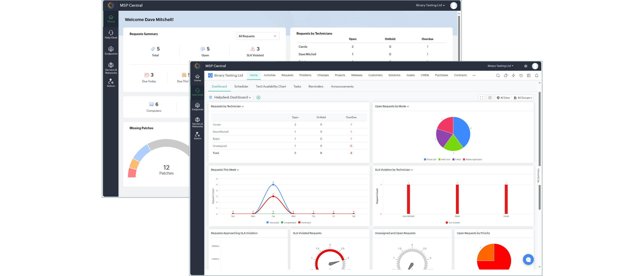Screen dimensions: 644x276
Task: Open the recent items history icon
Action: 521,75
